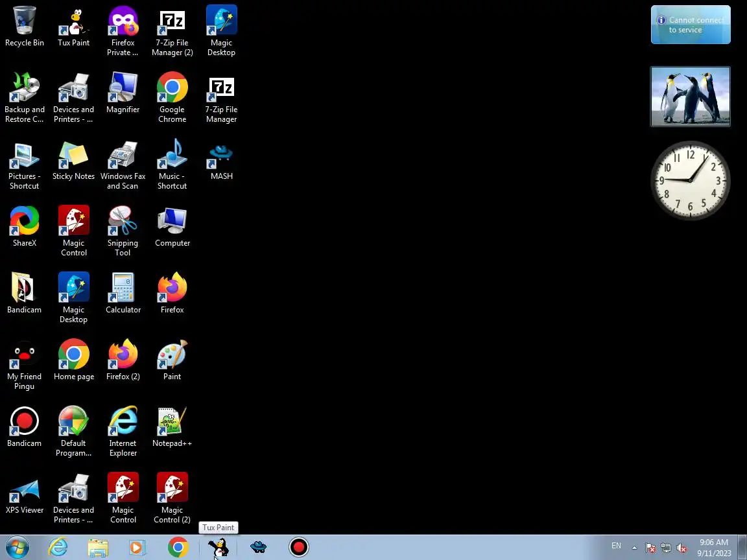Select the Magnifier desktop icon
747x560 pixels.
(x=123, y=93)
